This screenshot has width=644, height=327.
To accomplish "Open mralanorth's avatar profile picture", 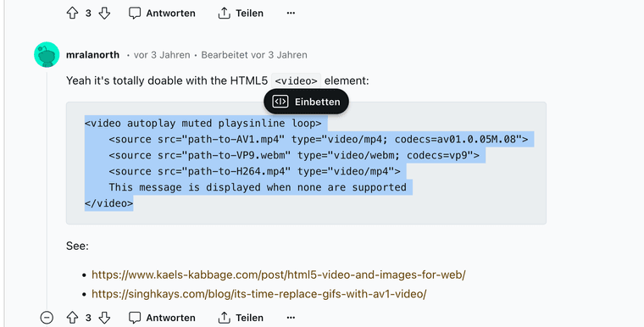I will pos(47,54).
